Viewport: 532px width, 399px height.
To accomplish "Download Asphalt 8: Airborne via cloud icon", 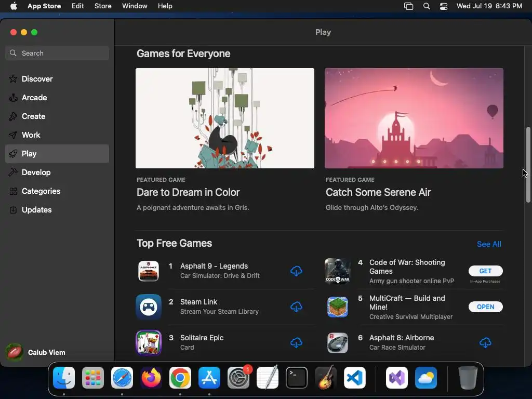I will point(485,343).
